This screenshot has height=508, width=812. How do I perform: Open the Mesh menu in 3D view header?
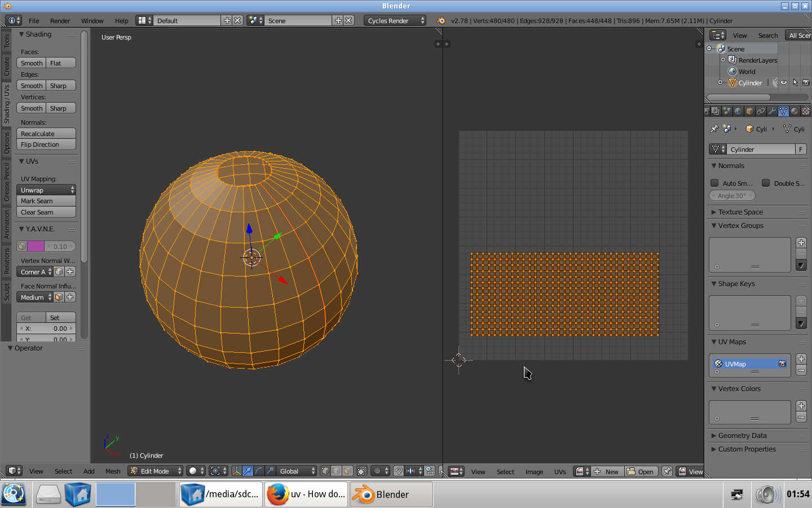click(113, 471)
